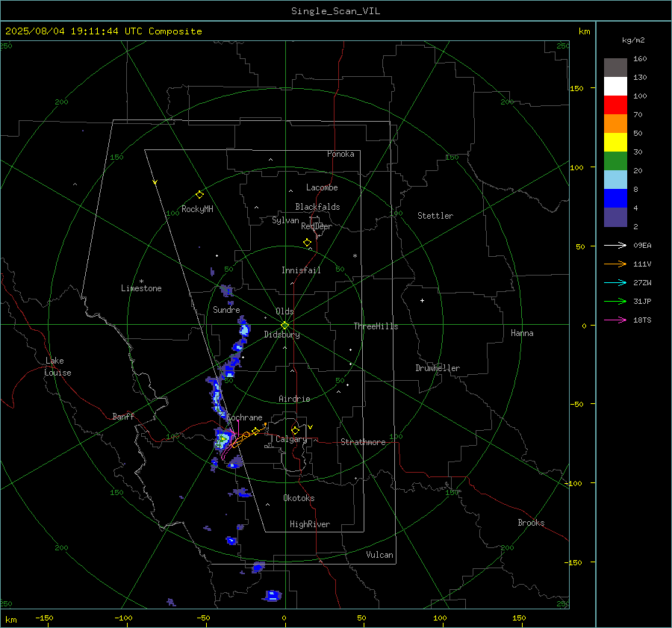Click the Hanna label

[x=522, y=333]
